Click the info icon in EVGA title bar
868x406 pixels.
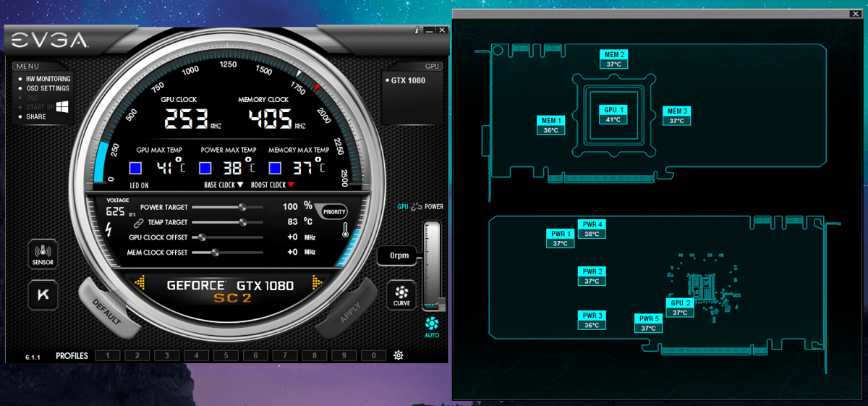pyautogui.click(x=417, y=30)
